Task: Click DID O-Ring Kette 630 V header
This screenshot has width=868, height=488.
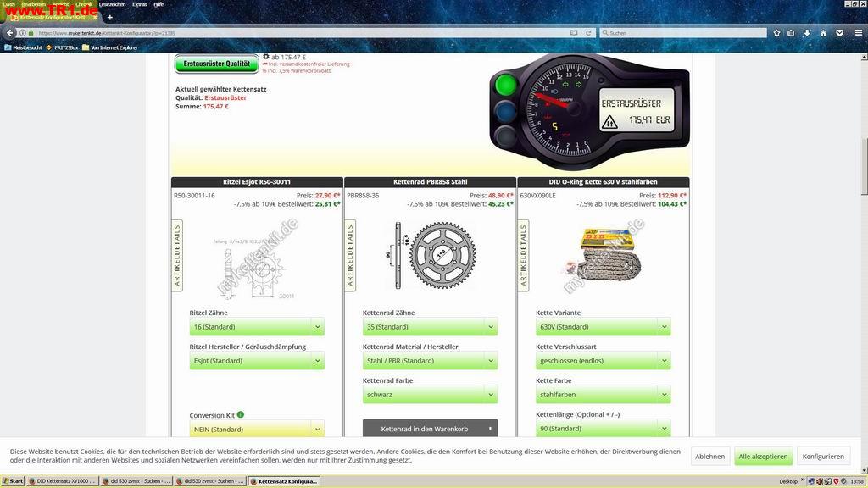Action: click(x=604, y=182)
